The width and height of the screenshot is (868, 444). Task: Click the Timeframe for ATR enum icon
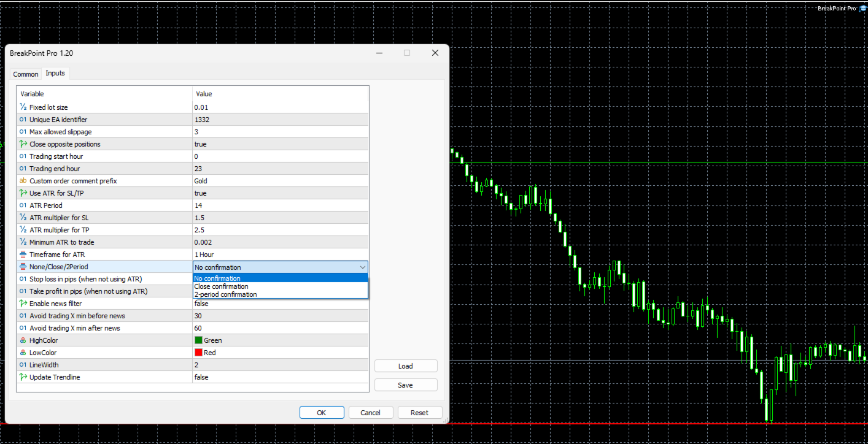(x=23, y=255)
